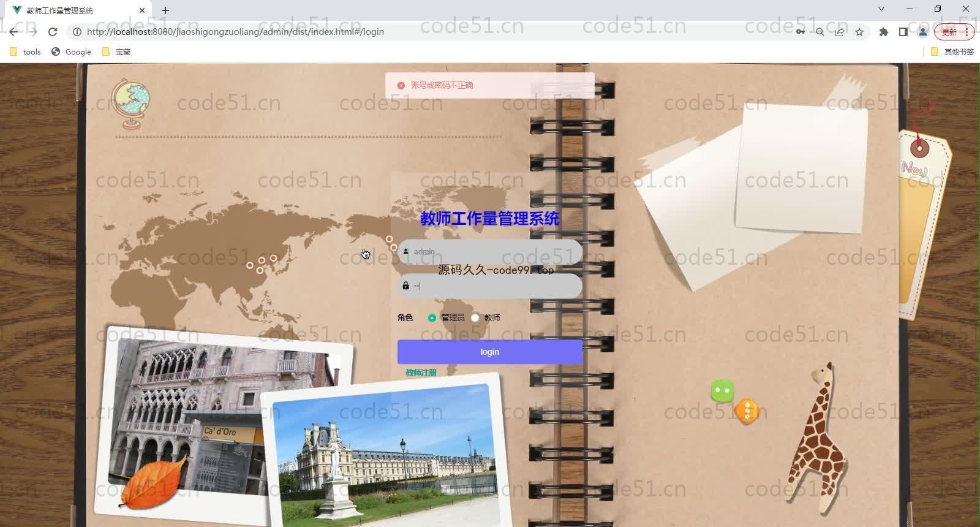Screen dimensions: 980x527
Task: Open the 教师注册 registration link
Action: 421,373
